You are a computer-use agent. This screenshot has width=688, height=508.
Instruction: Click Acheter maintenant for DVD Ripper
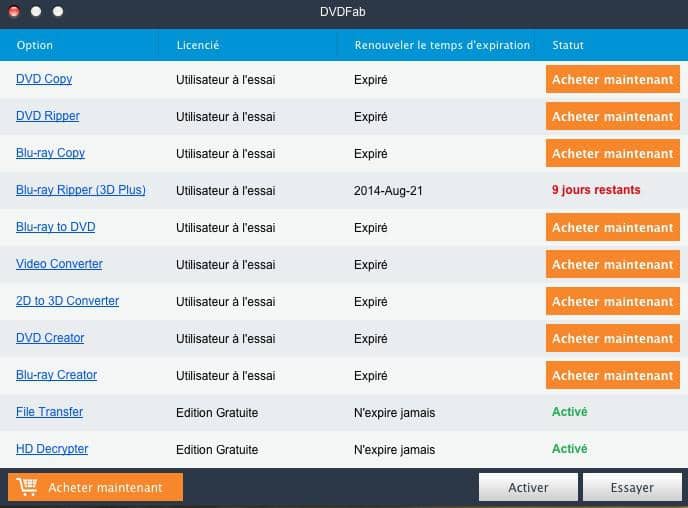(x=613, y=116)
